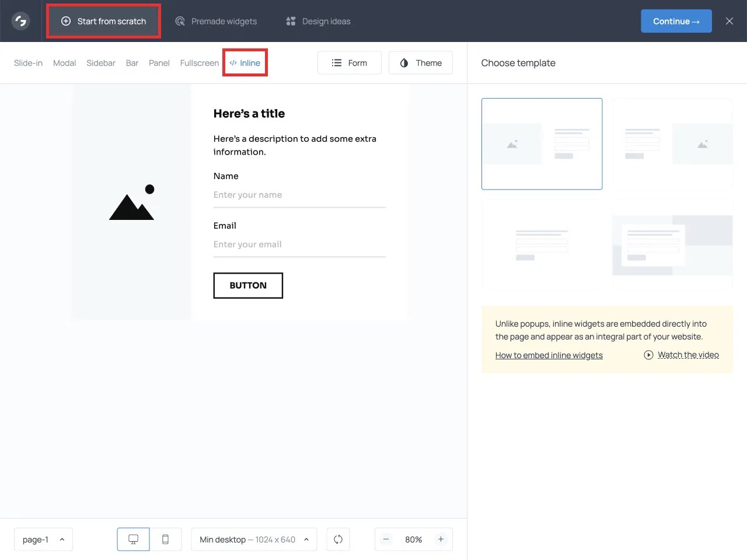
Task: Select the Fullscreen widget type
Action: 199,62
